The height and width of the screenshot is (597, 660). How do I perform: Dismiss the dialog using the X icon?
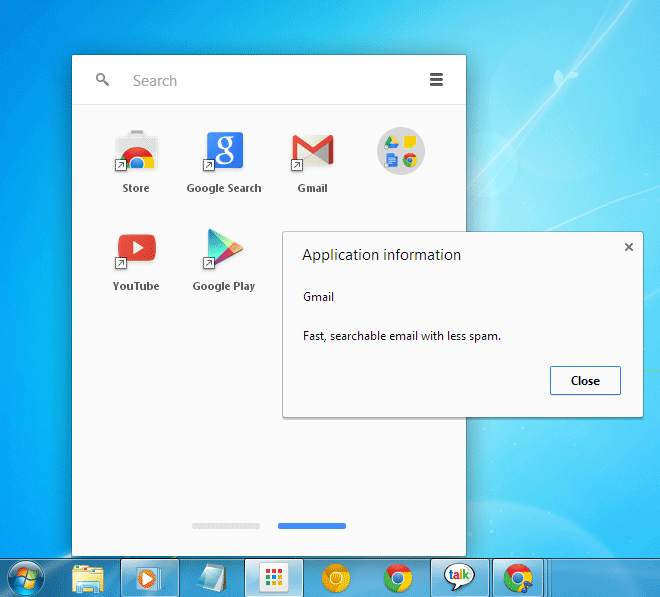(629, 247)
